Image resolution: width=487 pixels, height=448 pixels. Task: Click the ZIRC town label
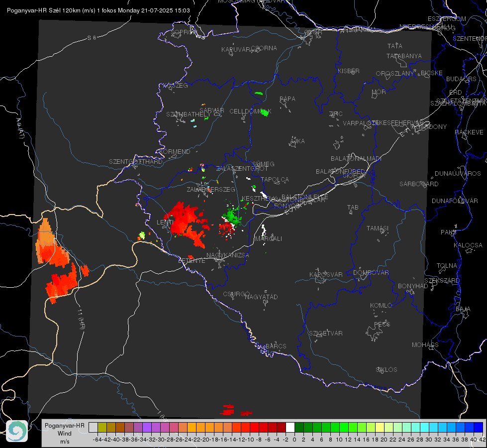tap(336, 114)
